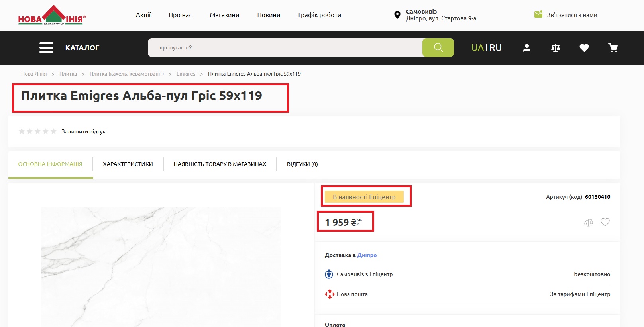Switch language to UA

[x=477, y=48]
